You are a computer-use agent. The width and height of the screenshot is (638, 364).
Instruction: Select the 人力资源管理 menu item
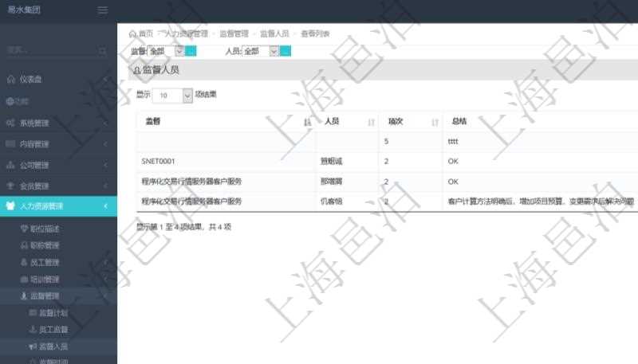[x=58, y=206]
